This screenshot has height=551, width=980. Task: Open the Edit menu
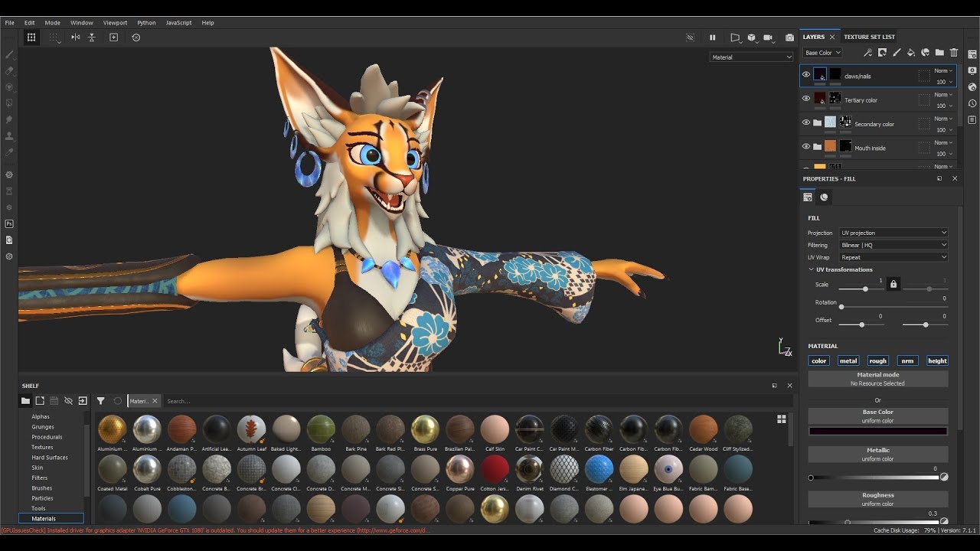click(x=29, y=23)
